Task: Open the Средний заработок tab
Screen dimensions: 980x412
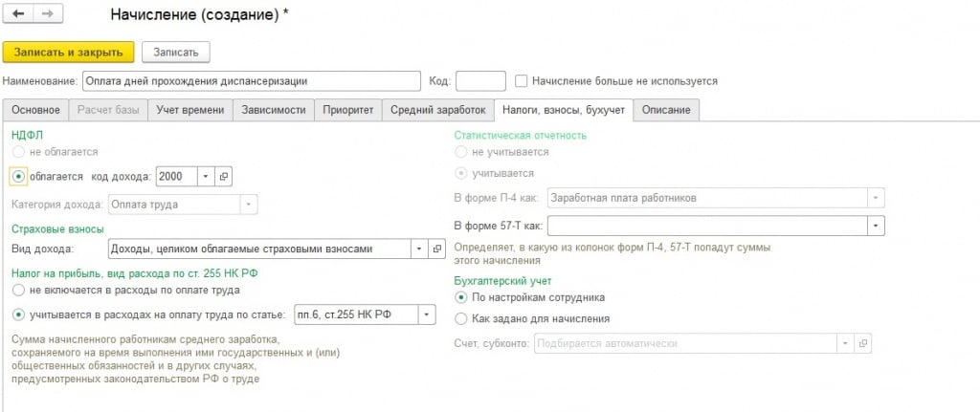Action: tap(438, 110)
